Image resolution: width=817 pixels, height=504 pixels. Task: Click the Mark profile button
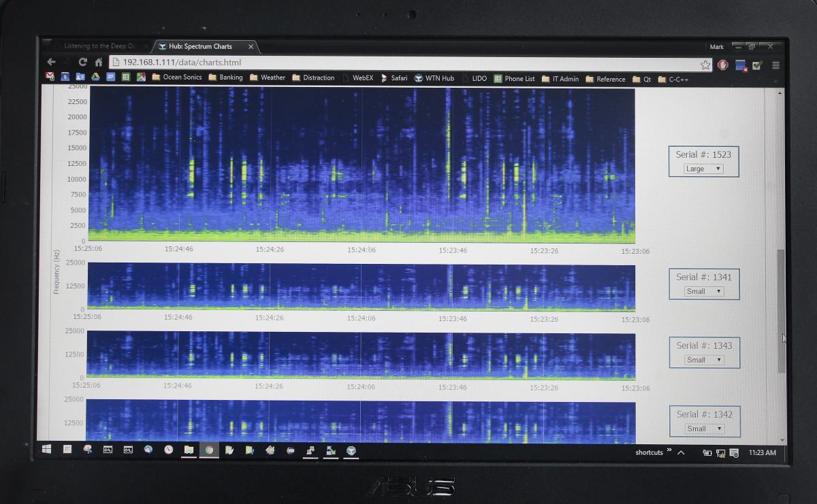coord(716,47)
